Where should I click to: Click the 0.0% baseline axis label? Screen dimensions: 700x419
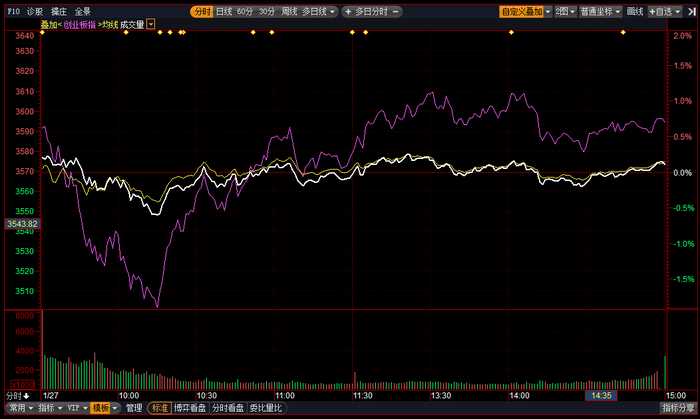click(683, 173)
